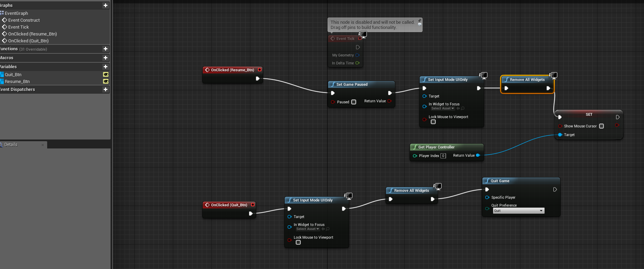The width and height of the screenshot is (644, 269).
Task: Click the pin icon on disabled node comment
Action: click(419, 20)
